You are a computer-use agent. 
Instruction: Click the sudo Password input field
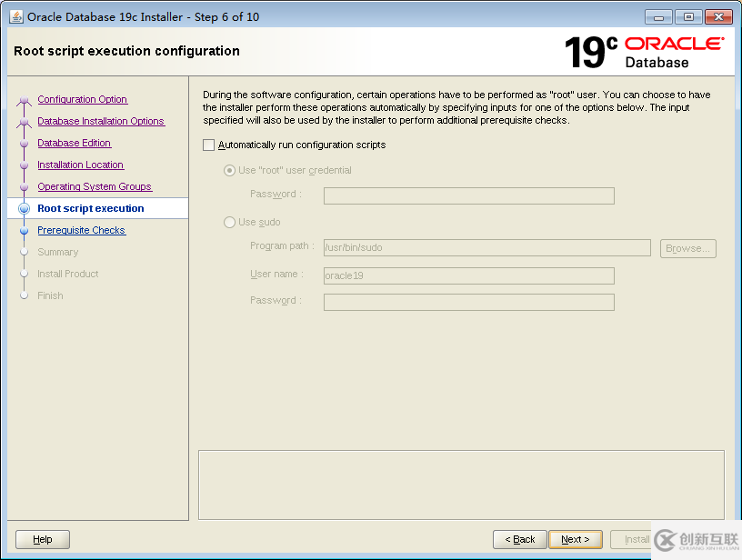point(469,302)
